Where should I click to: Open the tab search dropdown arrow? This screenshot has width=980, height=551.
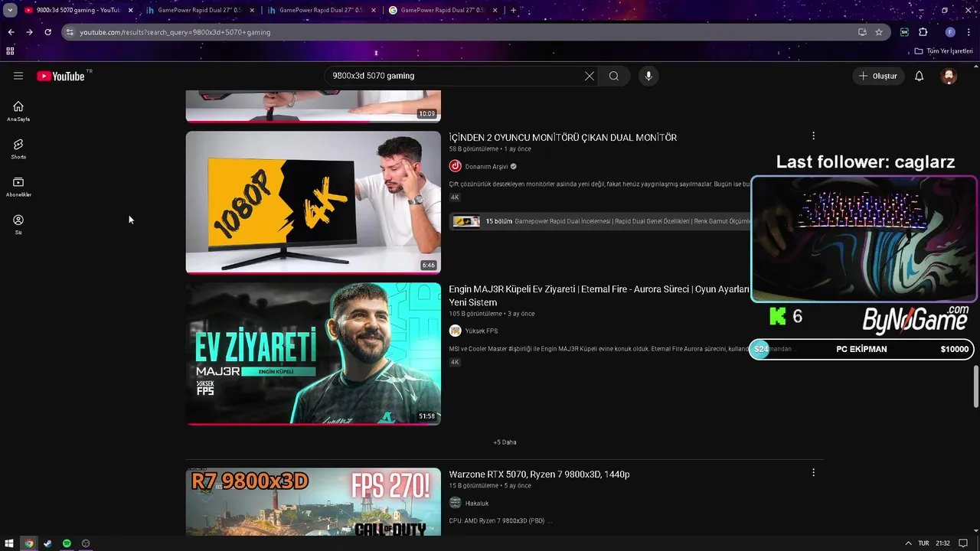pyautogui.click(x=10, y=11)
